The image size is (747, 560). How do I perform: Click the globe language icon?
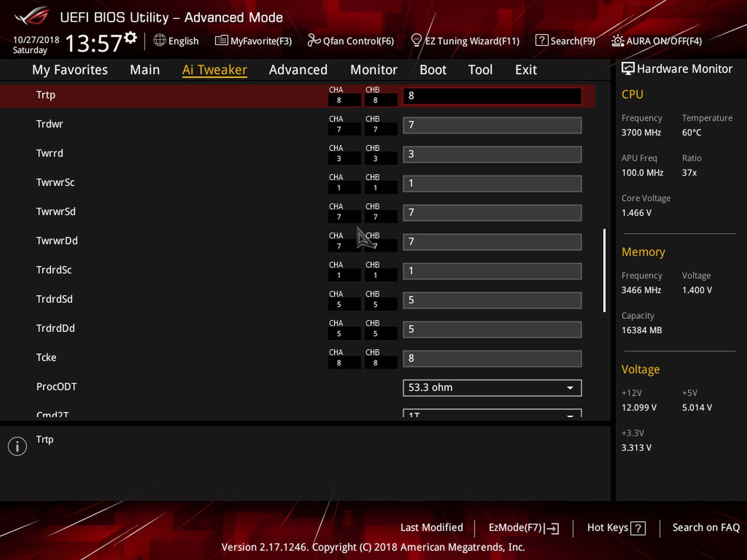[160, 41]
